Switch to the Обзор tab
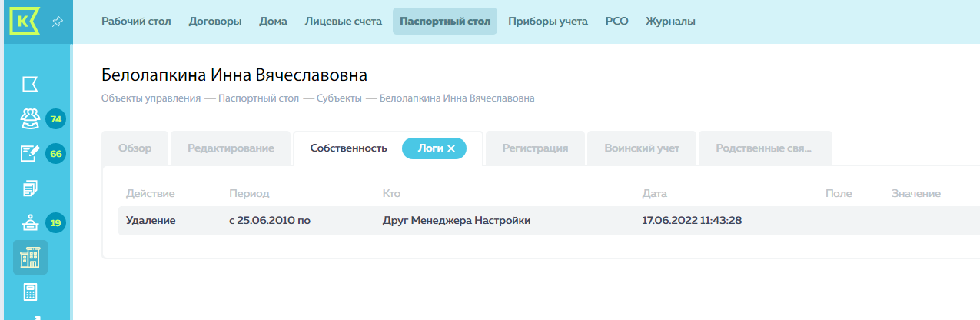Image resolution: width=980 pixels, height=320 pixels. click(135, 148)
